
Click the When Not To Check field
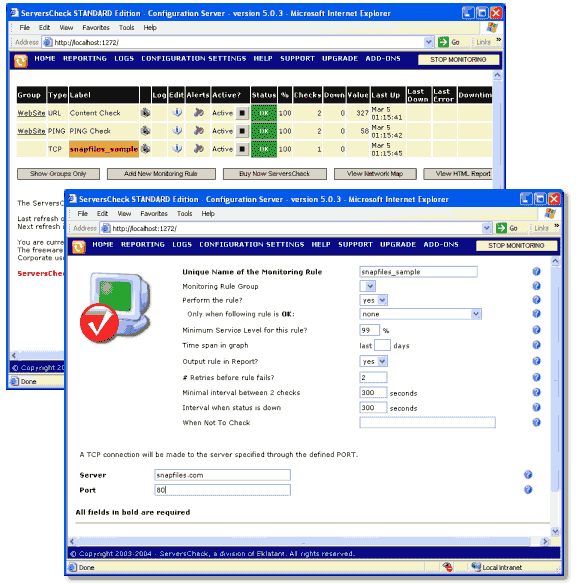pos(427,422)
